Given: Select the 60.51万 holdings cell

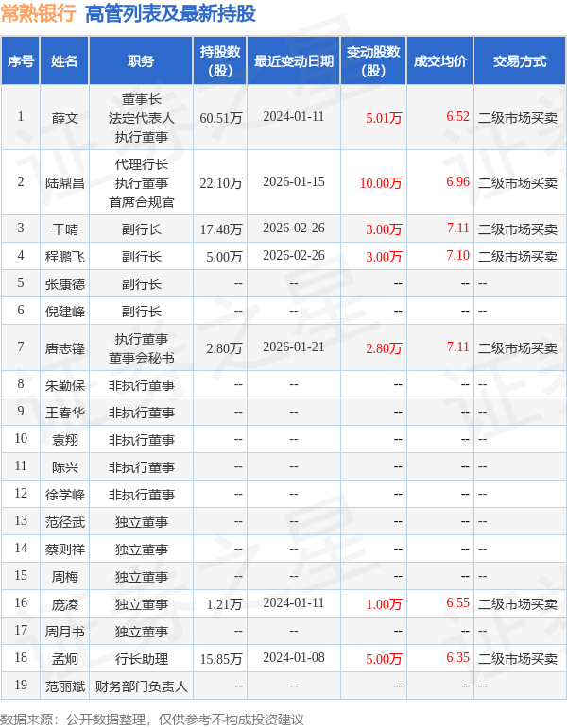Looking at the screenshot, I should (x=221, y=118).
